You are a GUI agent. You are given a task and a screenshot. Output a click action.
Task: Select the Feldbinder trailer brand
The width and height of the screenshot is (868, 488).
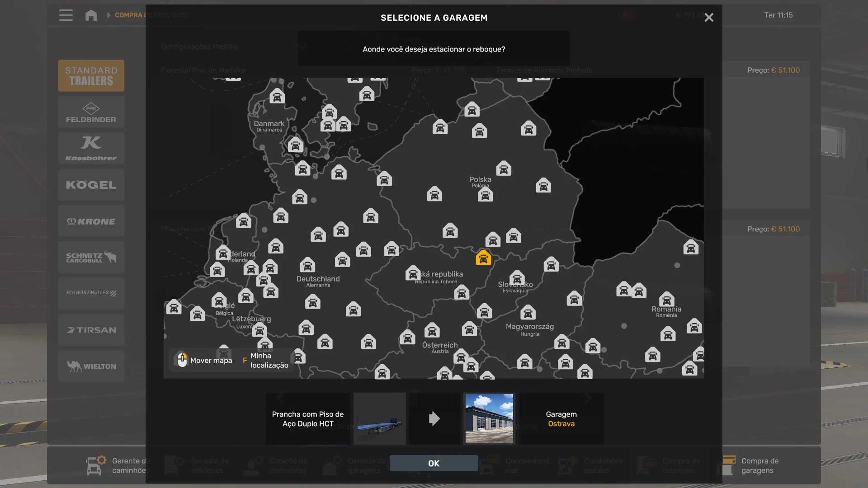point(91,113)
